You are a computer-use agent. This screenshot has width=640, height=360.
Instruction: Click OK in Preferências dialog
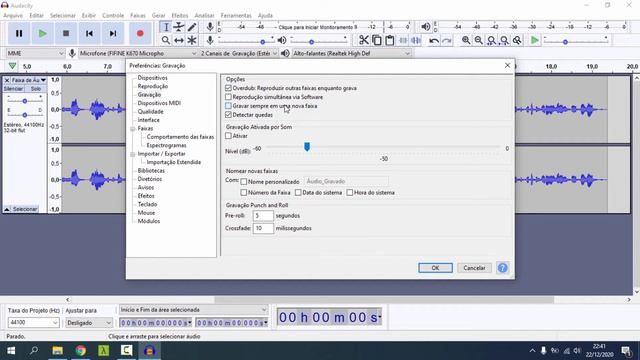(435, 268)
